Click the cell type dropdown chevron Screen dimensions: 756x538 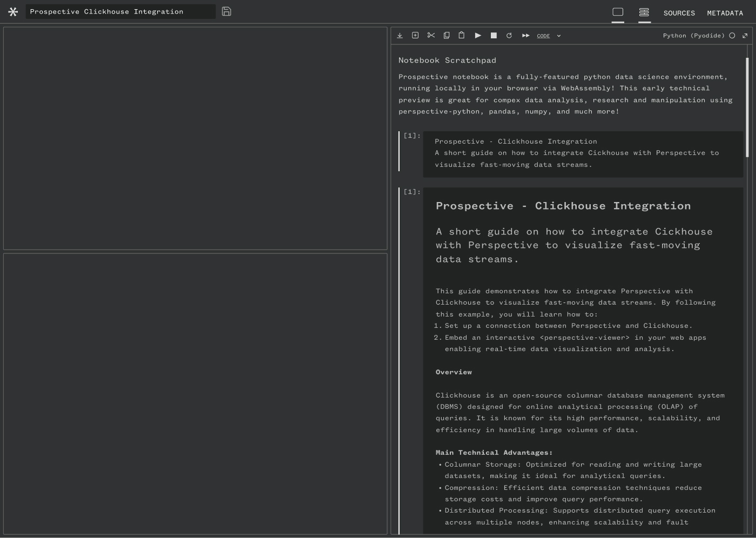[x=559, y=36]
